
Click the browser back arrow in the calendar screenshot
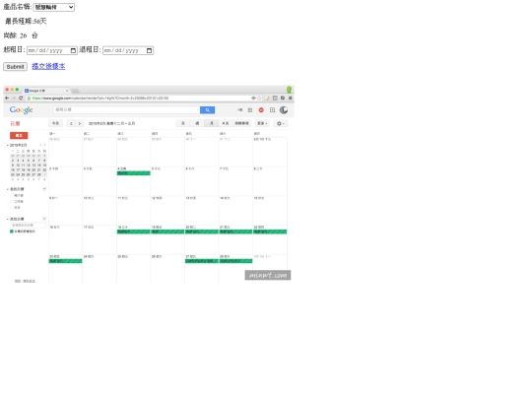pyautogui.click(x=7, y=98)
